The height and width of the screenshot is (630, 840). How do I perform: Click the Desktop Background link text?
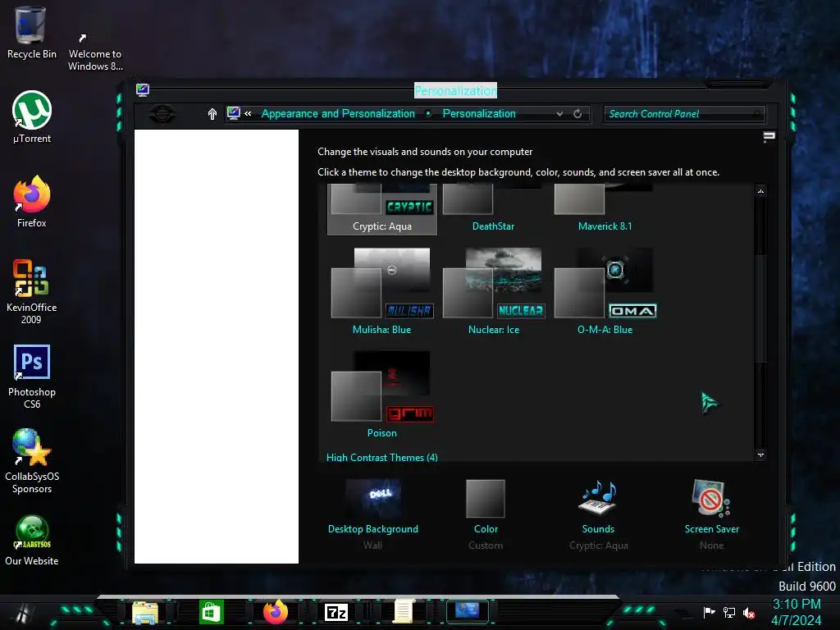373,529
